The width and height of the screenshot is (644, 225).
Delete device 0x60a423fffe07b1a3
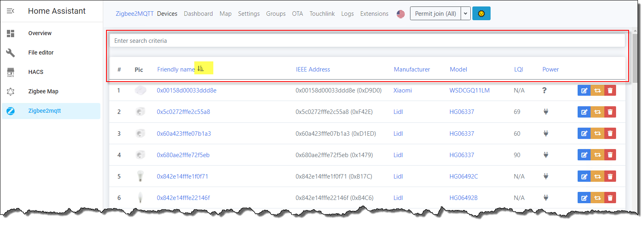[610, 133]
